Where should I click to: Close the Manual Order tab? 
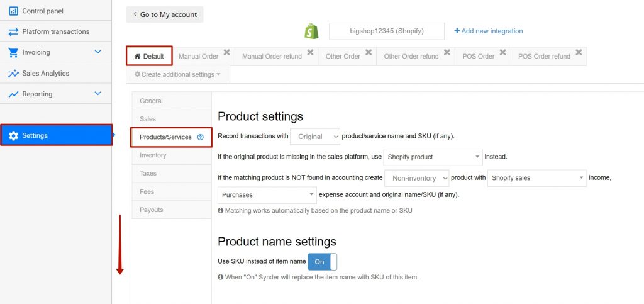coord(226,53)
